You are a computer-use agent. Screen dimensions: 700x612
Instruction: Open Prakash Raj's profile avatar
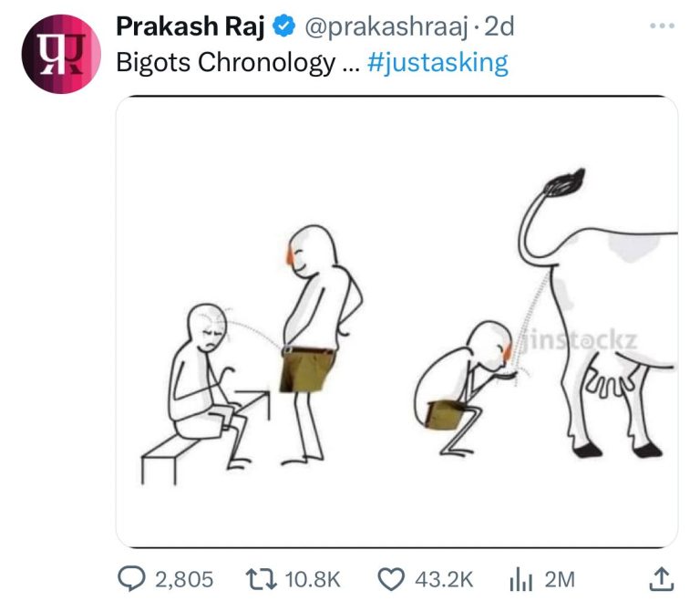61,54
